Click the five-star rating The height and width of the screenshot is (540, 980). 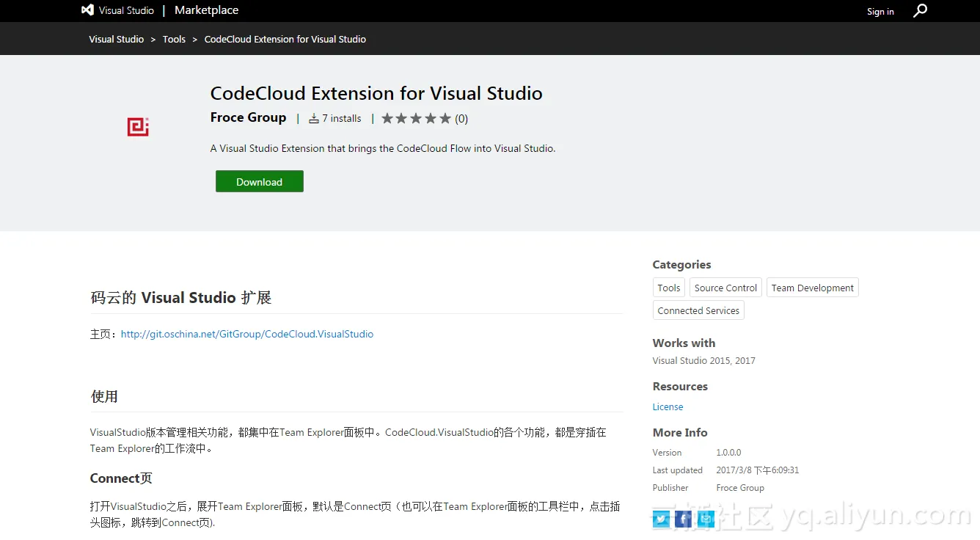416,118
